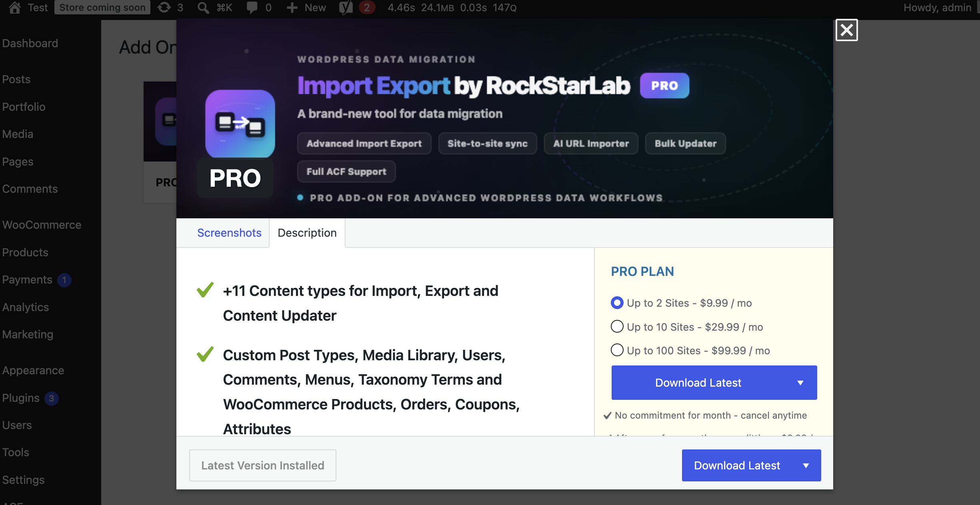The width and height of the screenshot is (980, 505).
Task: Open the Yoast SEO icon
Action: coord(346,7)
